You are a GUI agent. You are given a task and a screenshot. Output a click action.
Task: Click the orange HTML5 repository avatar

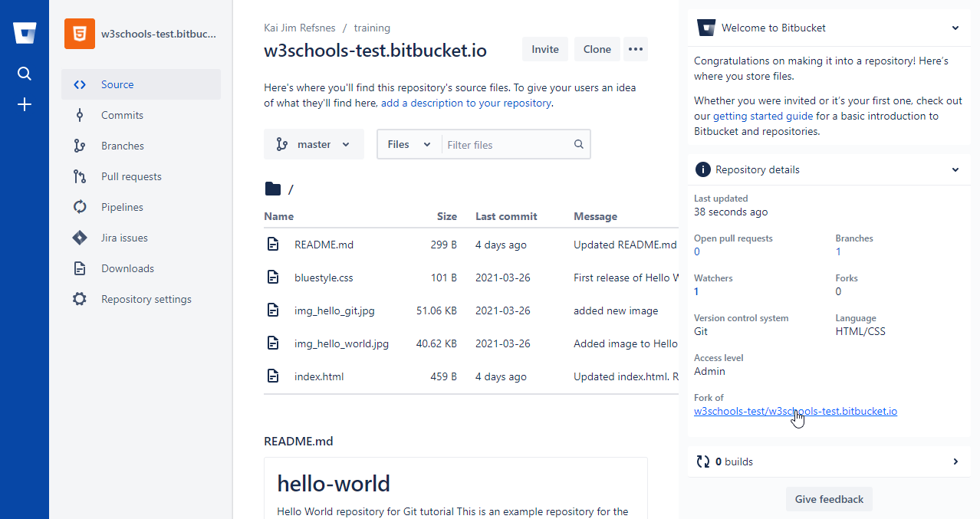tap(80, 34)
